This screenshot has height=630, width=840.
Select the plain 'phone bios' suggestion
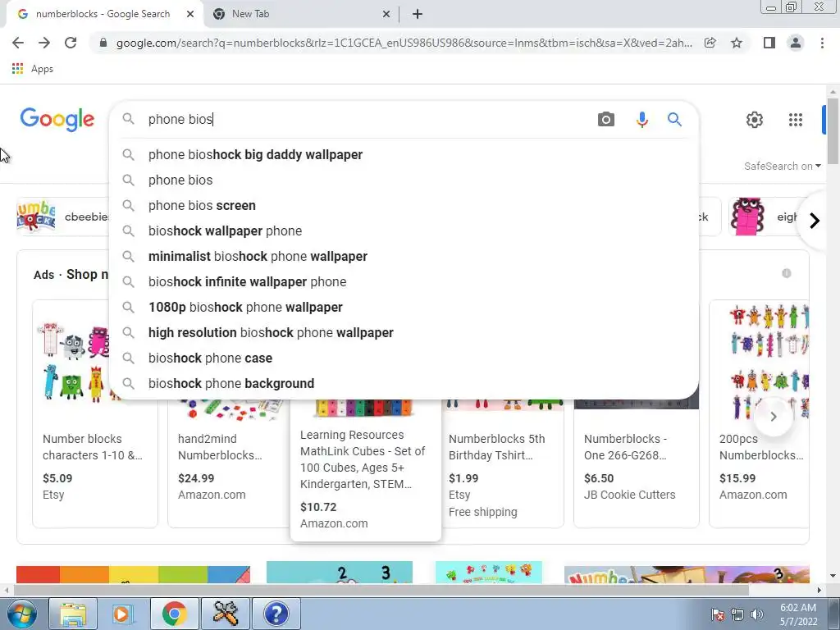click(x=404, y=180)
